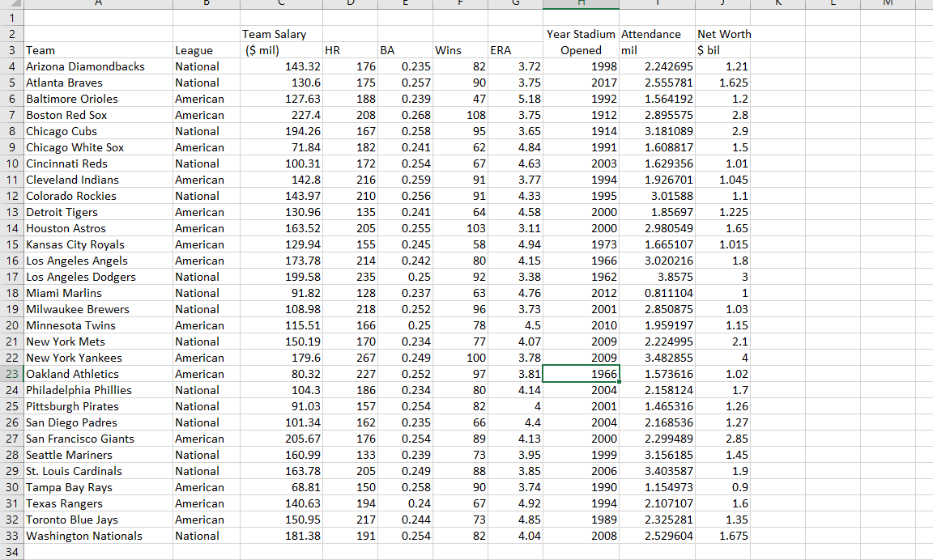Select the Minnesota Twins cell
The height and width of the screenshot is (560, 933).
click(x=98, y=325)
